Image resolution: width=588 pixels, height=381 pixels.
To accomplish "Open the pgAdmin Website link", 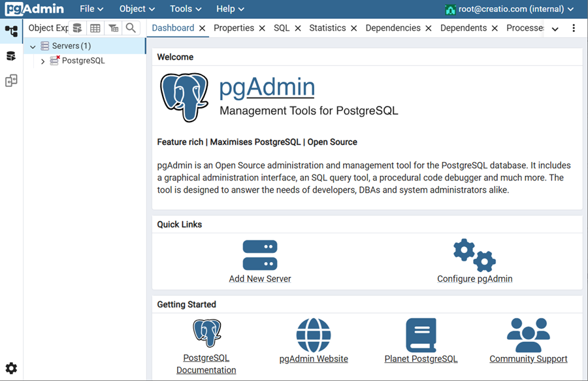I will [x=314, y=359].
